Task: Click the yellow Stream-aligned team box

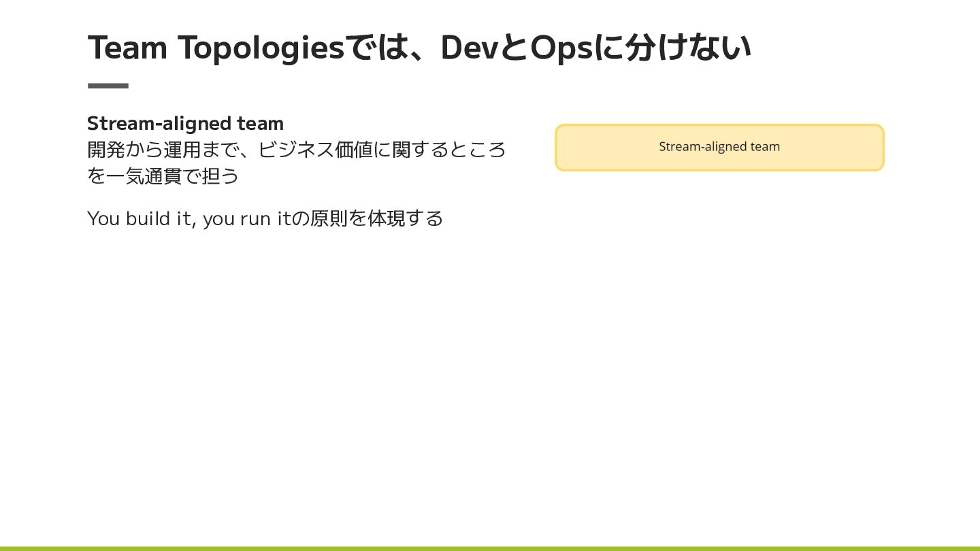Action: coord(719,147)
